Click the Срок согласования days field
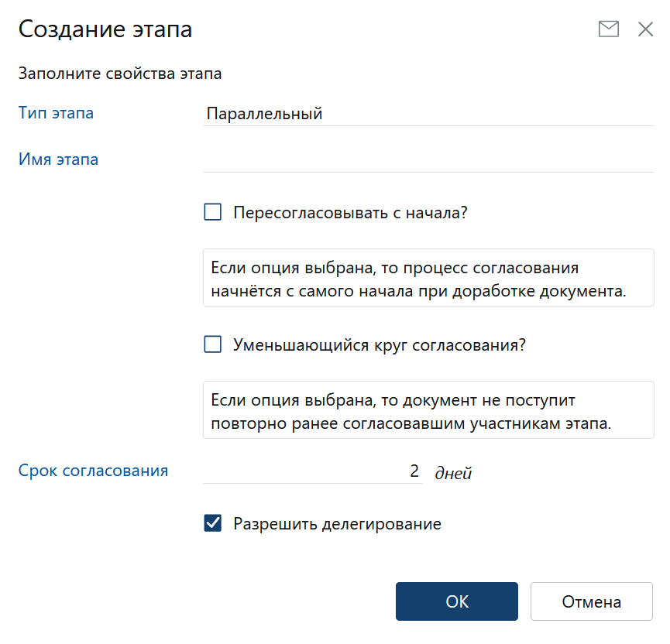The height and width of the screenshot is (644, 670). click(x=313, y=471)
